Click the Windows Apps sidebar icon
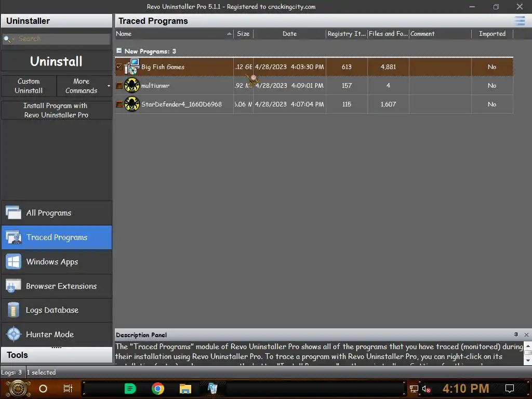 [14, 262]
